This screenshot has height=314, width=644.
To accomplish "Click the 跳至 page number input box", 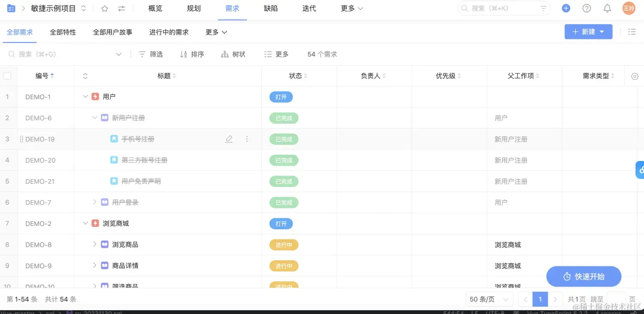I will 617,299.
